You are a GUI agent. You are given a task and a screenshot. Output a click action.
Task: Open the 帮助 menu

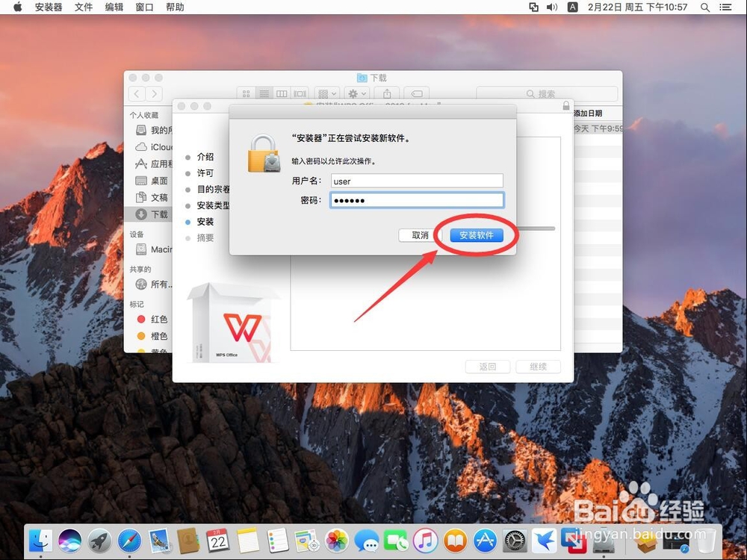click(175, 7)
